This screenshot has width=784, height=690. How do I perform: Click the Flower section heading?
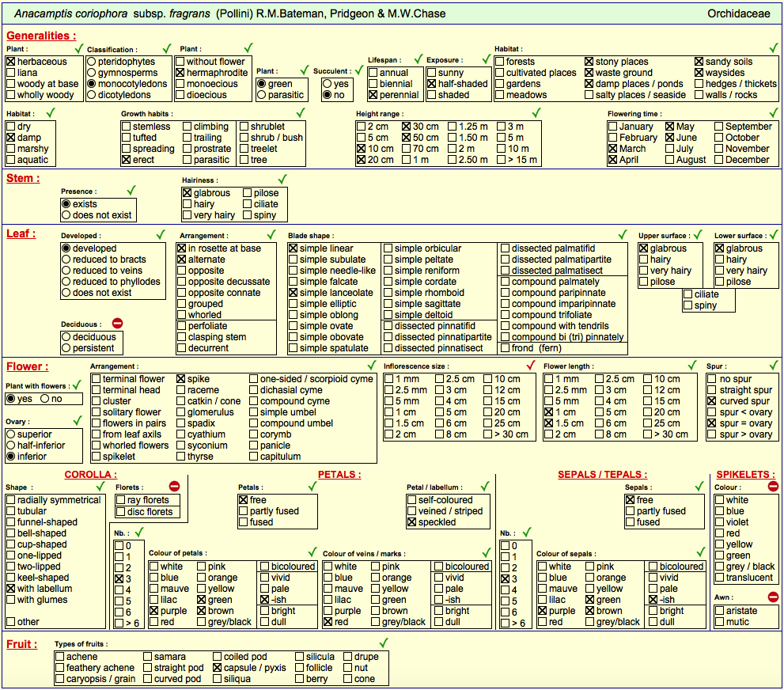click(28, 366)
